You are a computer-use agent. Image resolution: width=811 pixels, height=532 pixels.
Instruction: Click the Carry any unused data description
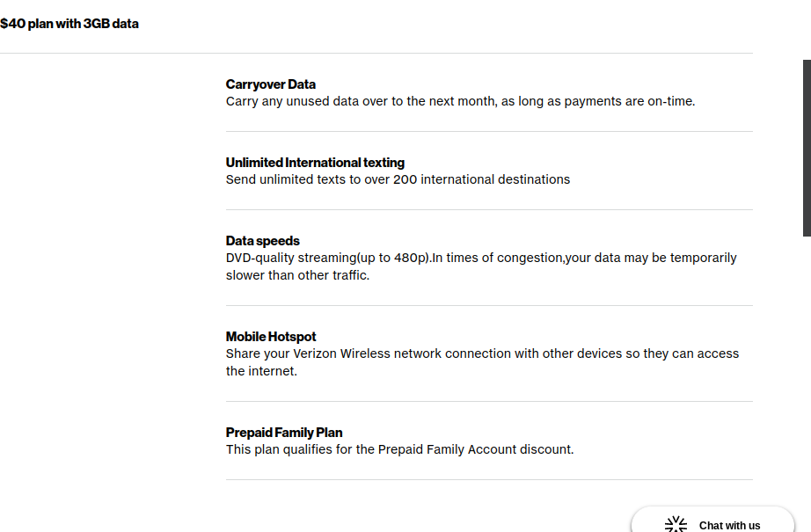[x=460, y=101]
